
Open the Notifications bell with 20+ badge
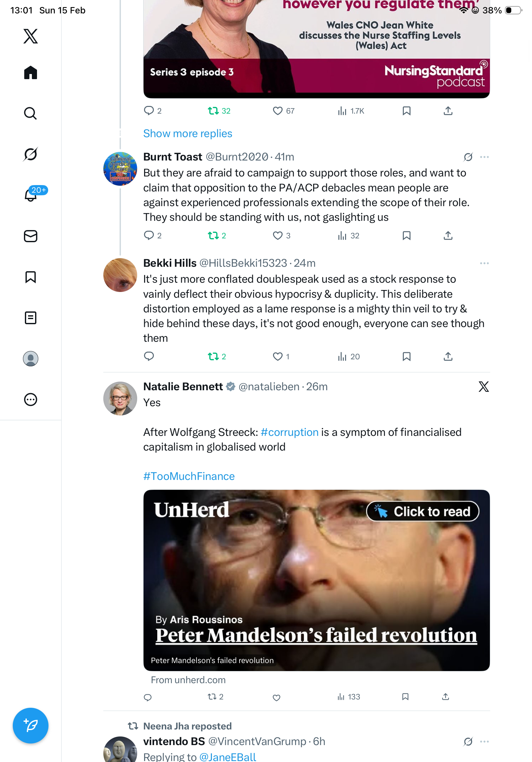tap(31, 195)
